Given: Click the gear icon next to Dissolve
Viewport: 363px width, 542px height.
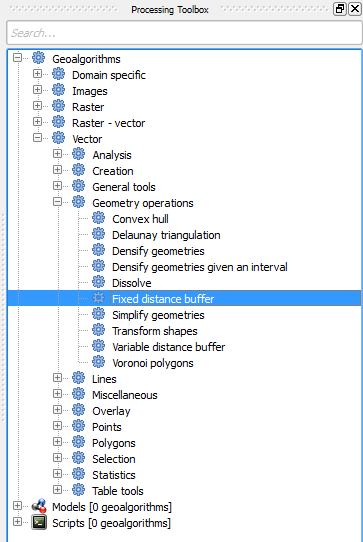Looking at the screenshot, I should [x=99, y=282].
